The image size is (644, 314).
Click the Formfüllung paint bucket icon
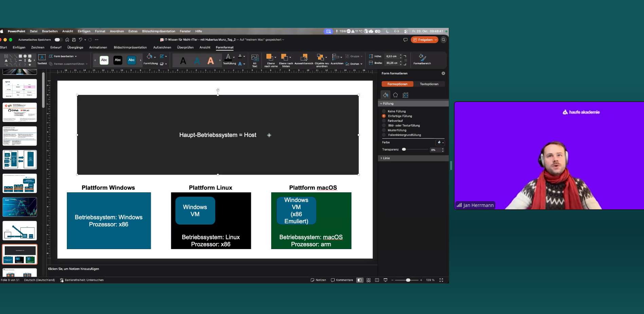(x=149, y=56)
